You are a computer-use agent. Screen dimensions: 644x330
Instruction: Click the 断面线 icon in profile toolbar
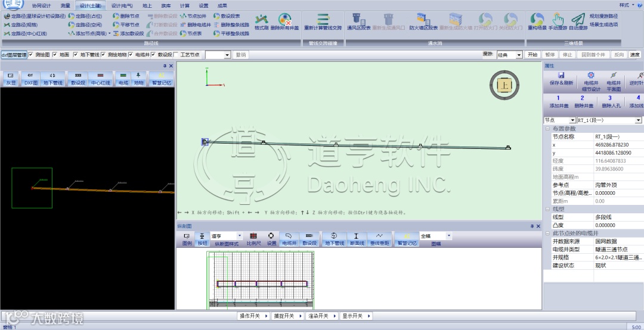coord(356,239)
